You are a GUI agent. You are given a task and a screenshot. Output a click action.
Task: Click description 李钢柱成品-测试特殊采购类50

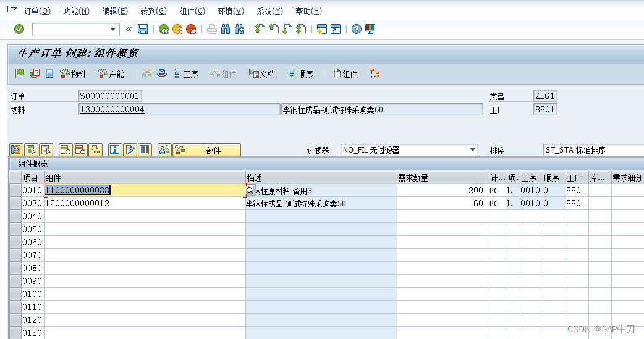tap(295, 204)
